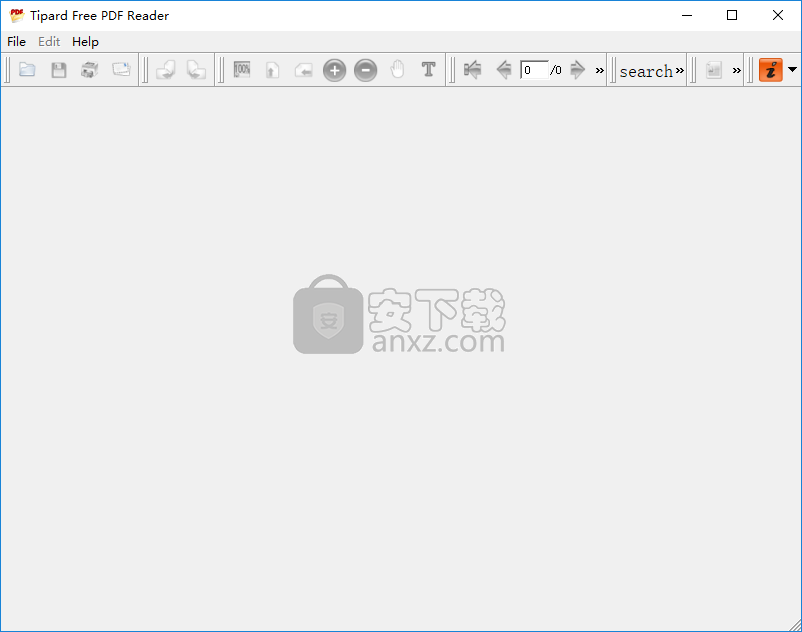Set zoom to 100% actual size
Screen dimensions: 802x632
[241, 70]
